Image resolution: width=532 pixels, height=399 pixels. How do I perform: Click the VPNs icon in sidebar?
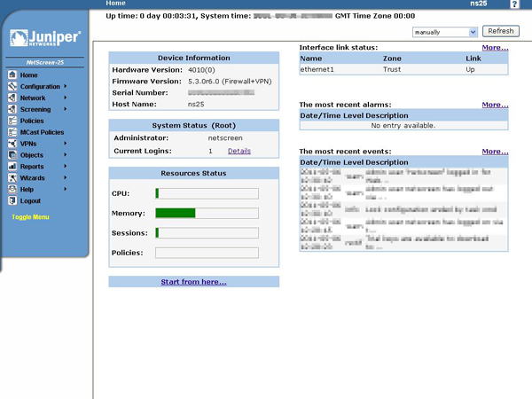pos(12,143)
